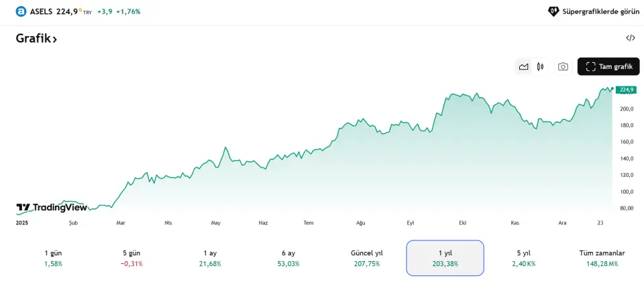
Task: Select the 1 yıl range
Action: [x=445, y=258]
